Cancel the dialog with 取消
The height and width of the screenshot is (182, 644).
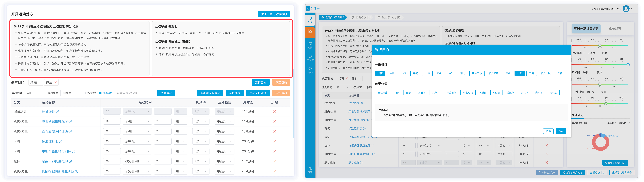click(548, 131)
